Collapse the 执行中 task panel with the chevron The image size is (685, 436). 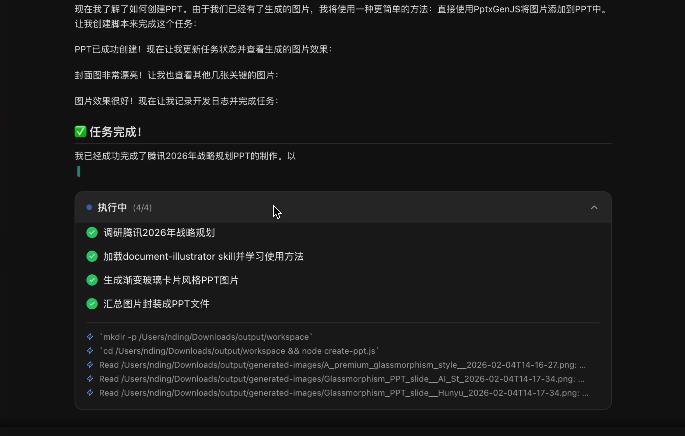pos(594,208)
